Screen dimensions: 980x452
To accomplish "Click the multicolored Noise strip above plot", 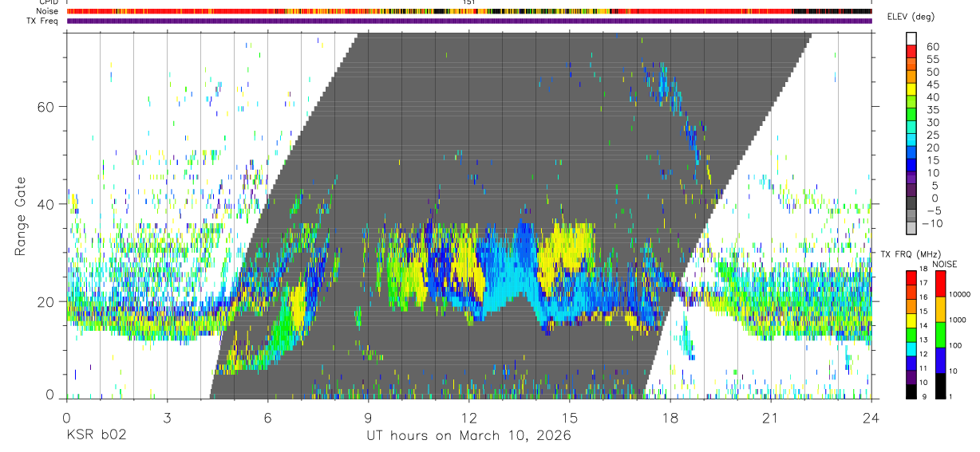I will click(469, 11).
